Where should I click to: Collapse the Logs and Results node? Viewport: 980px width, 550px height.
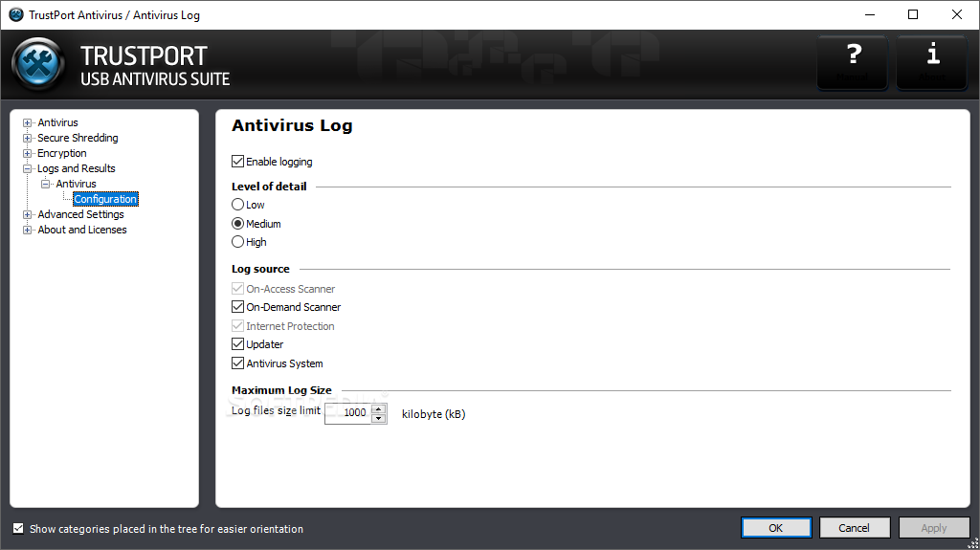point(27,168)
